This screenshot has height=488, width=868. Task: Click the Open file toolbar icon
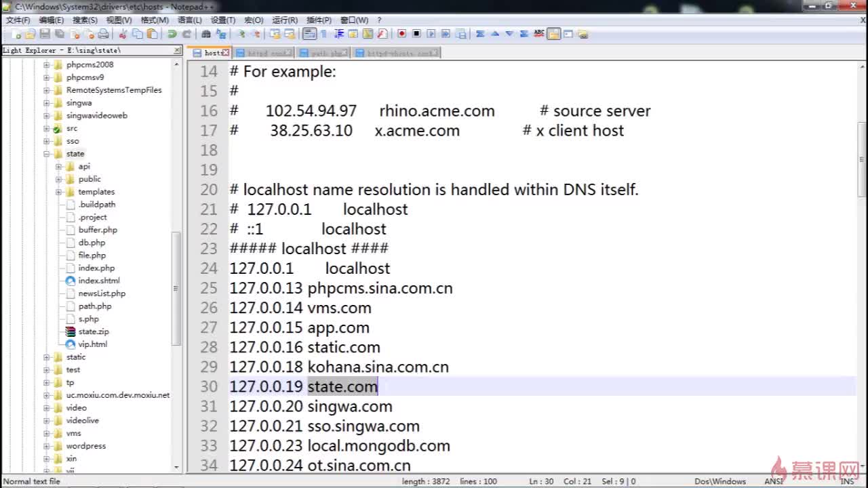point(30,34)
